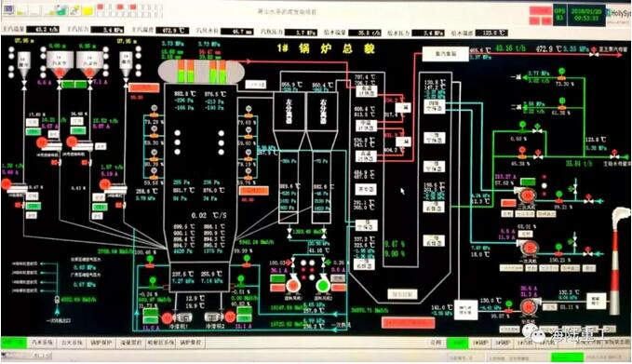Image resolution: width=632 pixels, height=364 pixels.
Task: Click the main steam outlet valve icon
Action: (594, 52)
